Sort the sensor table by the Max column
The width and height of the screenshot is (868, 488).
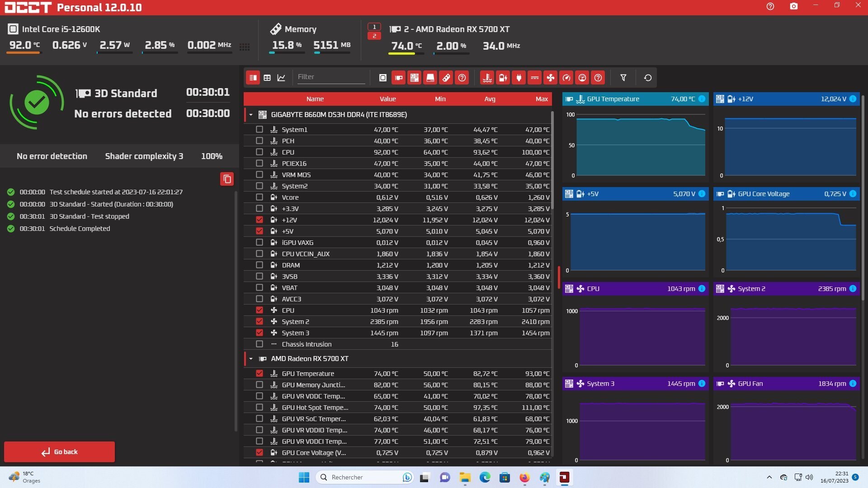coord(541,99)
